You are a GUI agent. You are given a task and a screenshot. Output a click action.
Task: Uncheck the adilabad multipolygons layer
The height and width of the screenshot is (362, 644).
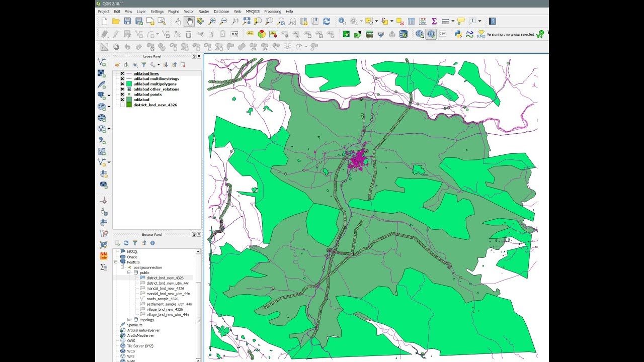coord(122,84)
